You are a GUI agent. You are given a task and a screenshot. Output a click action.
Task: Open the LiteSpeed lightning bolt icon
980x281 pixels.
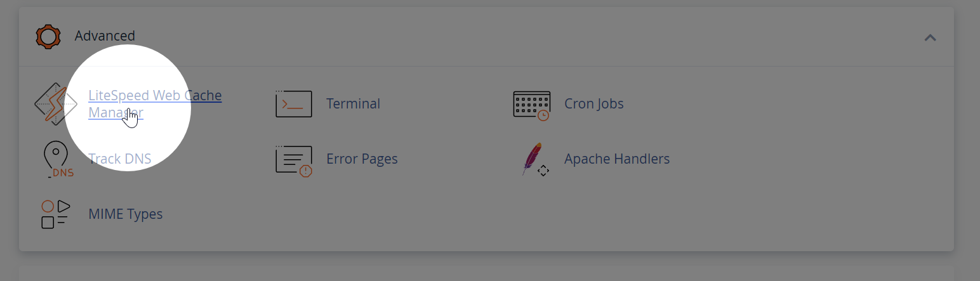click(x=55, y=103)
